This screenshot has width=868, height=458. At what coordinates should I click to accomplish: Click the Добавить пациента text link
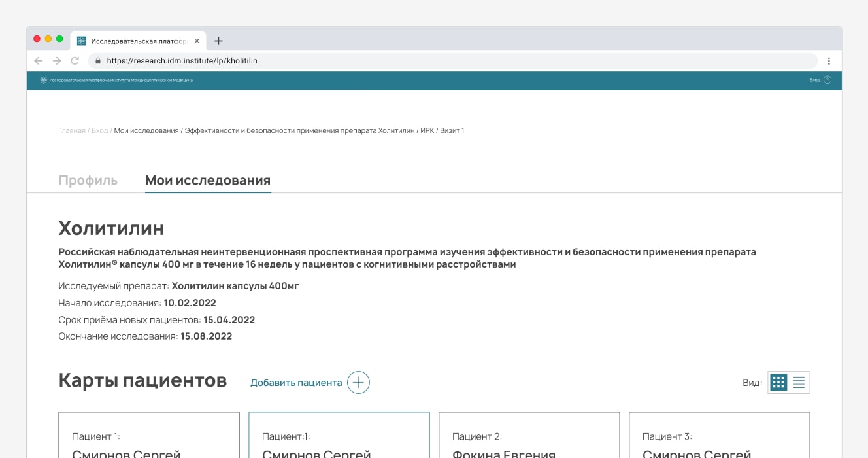(296, 383)
